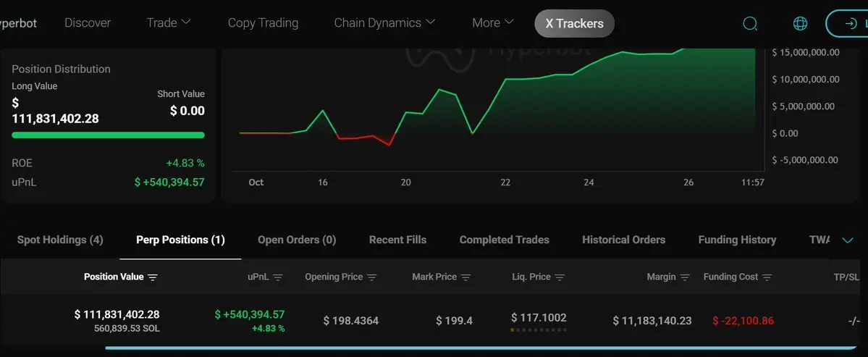Screen dimensions: 868x357
Task: Click the 560,839.53 SOL amount
Action: (127, 329)
